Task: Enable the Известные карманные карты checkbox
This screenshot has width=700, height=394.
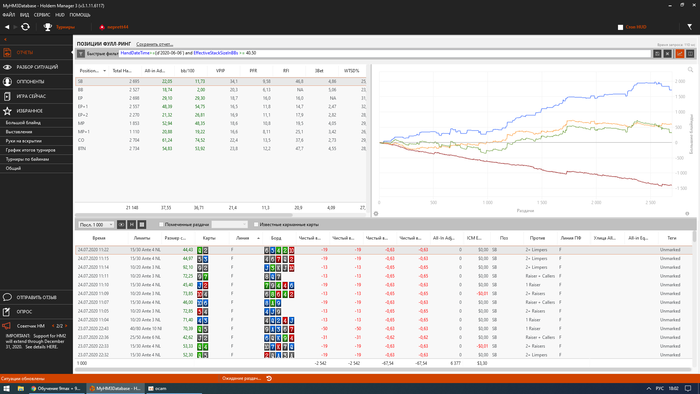Action: 256,224
